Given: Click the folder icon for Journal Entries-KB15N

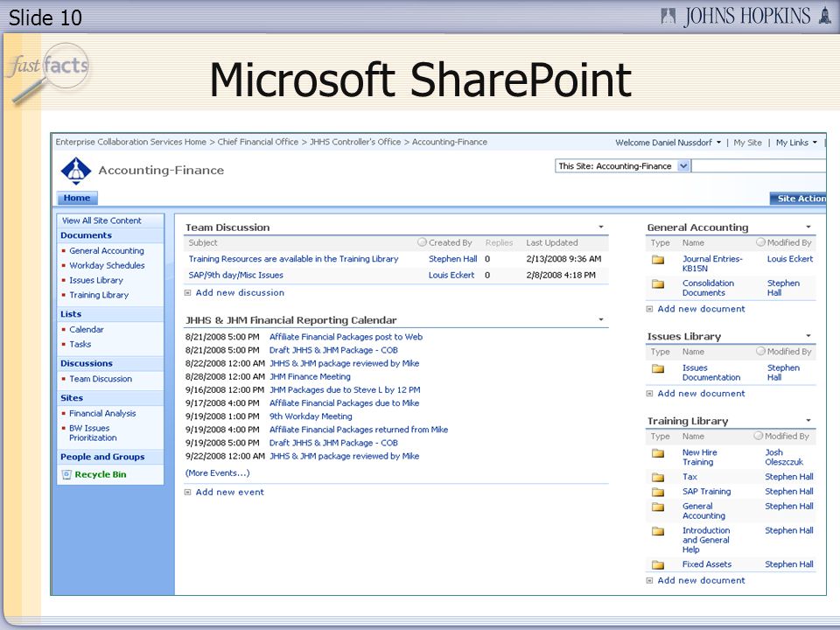Looking at the screenshot, I should click(x=658, y=260).
